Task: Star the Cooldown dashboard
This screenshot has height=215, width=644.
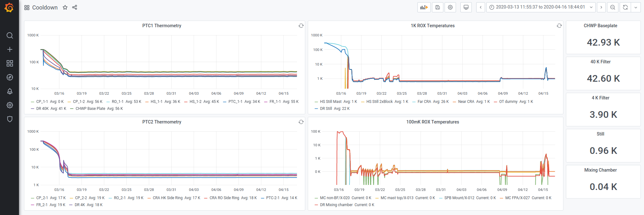Action: 65,7
